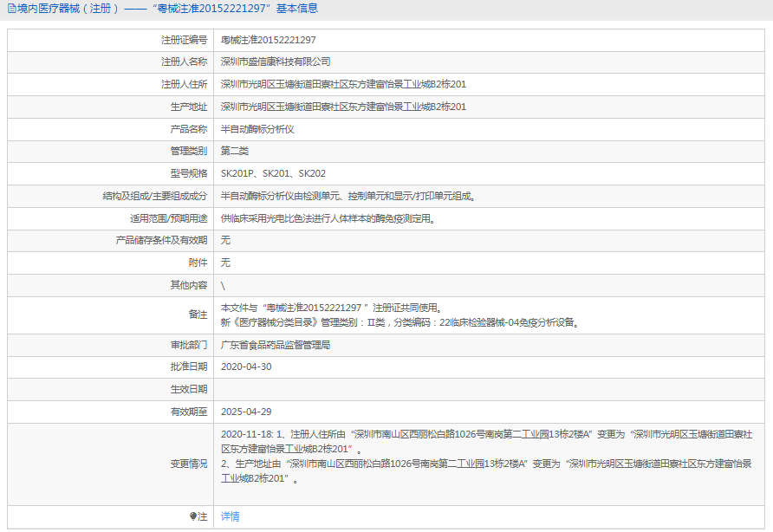773x532 pixels.
Task: Click the 其他内容 label
Action: pyautogui.click(x=189, y=285)
